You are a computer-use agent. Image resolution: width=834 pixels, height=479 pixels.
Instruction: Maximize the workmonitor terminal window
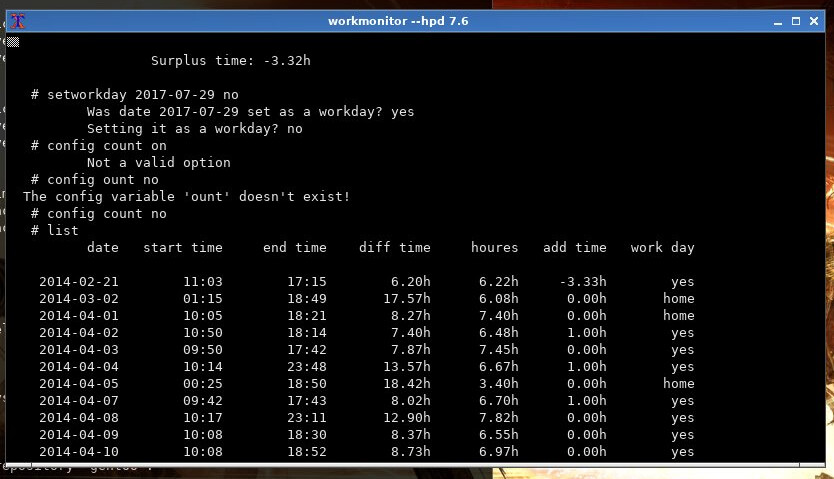click(797, 21)
